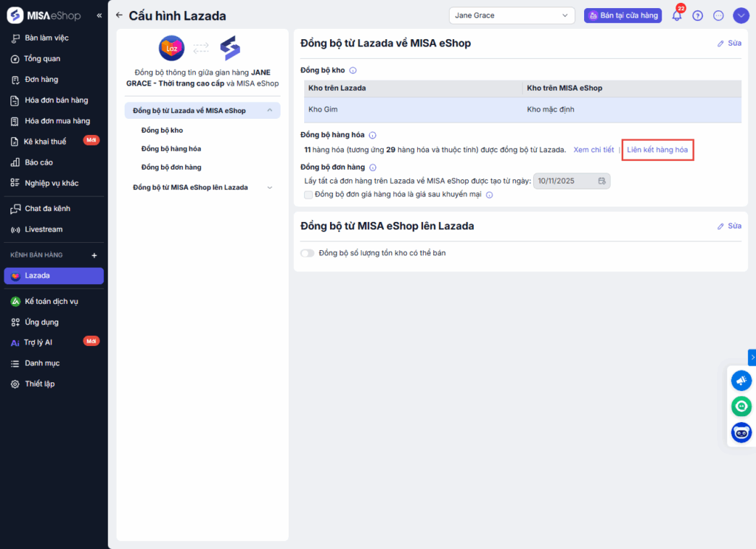756x549 pixels.
Task: Click the date field 10/11/2025
Action: click(x=571, y=182)
